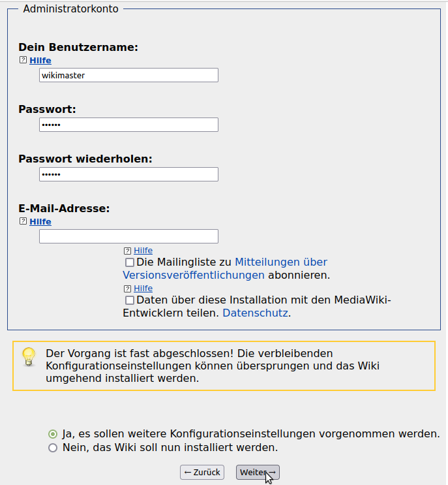Open Hilfe link above mailing list option

143,251
